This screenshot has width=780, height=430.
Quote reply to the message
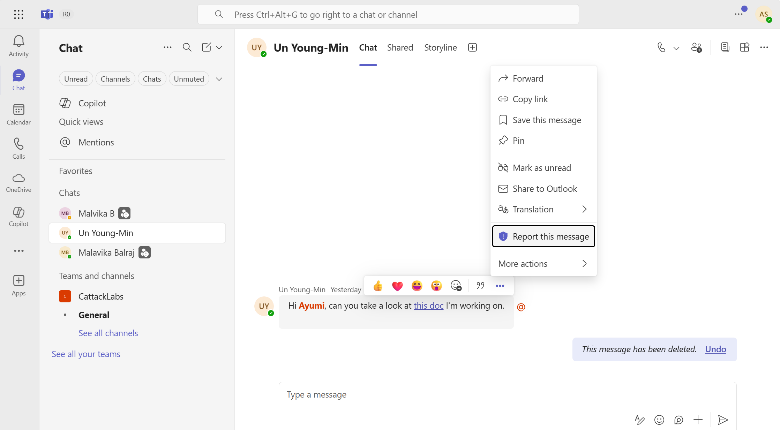[480, 286]
